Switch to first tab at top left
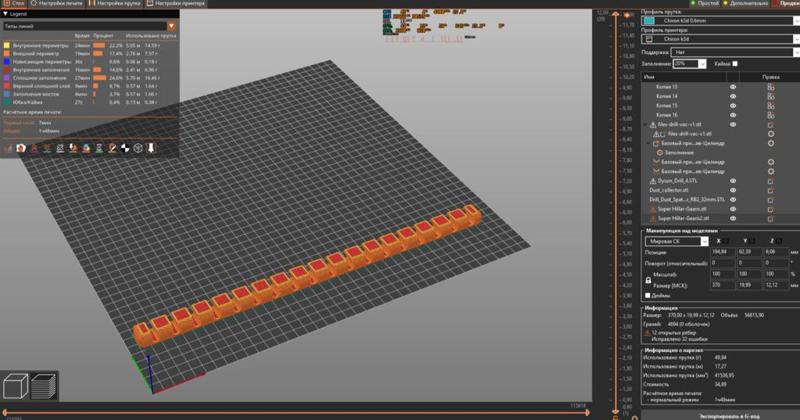 [14, 3]
